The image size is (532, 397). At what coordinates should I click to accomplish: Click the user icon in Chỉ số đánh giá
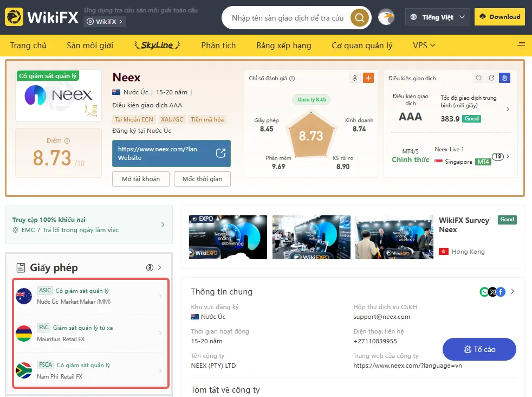pyautogui.click(x=354, y=78)
